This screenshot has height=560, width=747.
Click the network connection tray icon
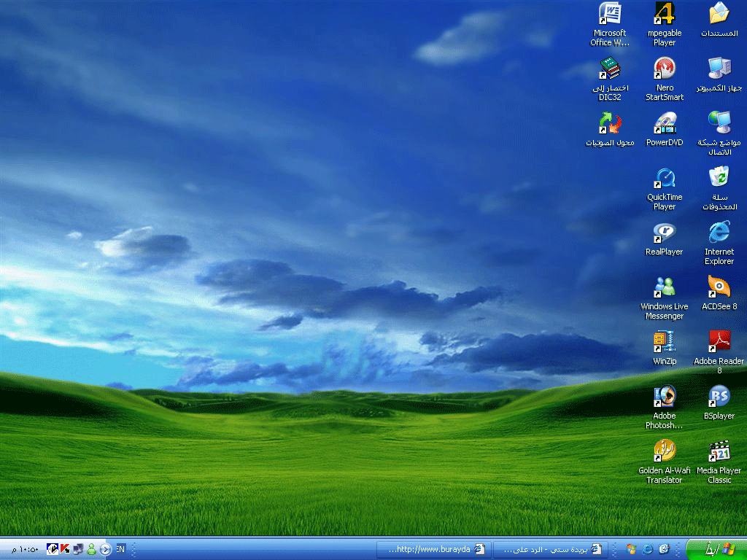pos(78,550)
